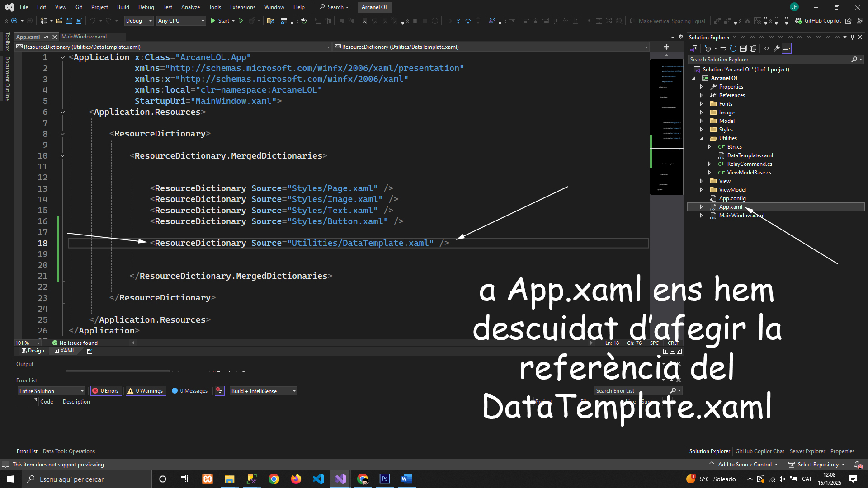The image size is (868, 488).
Task: Click the Search Solution Explorer field
Action: (769, 60)
